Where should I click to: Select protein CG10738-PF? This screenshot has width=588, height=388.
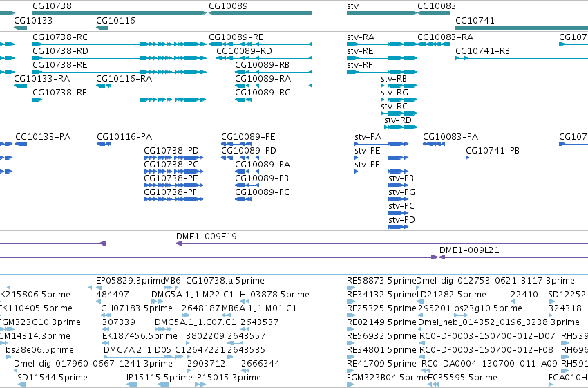[x=170, y=192]
